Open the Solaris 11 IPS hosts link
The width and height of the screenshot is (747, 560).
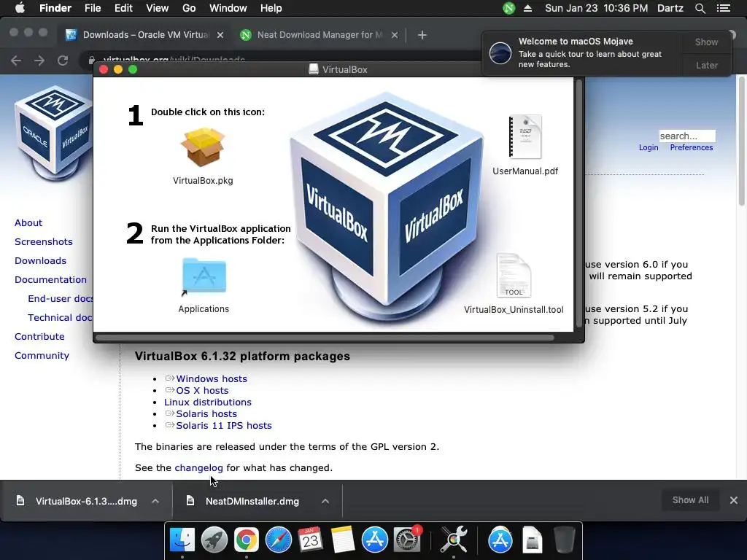click(x=224, y=425)
